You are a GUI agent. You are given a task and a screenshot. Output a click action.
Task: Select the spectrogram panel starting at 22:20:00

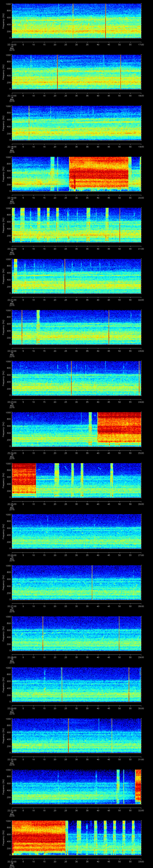coord(77,225)
